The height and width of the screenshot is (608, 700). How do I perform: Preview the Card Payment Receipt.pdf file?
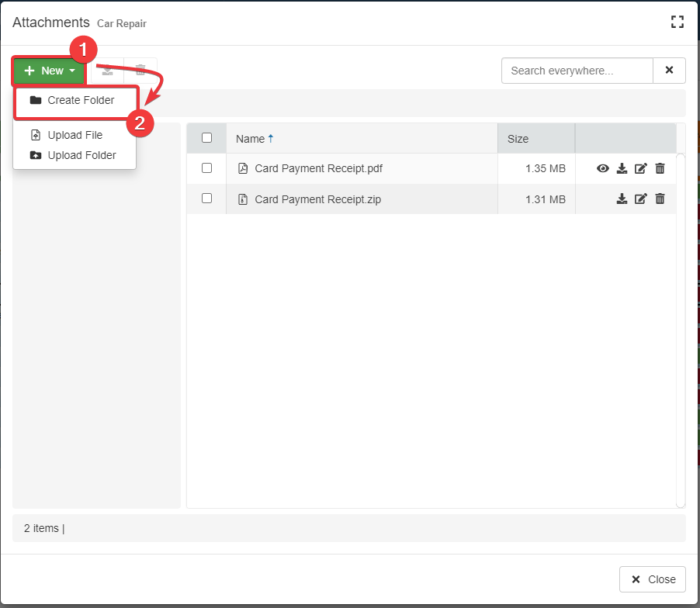click(602, 168)
